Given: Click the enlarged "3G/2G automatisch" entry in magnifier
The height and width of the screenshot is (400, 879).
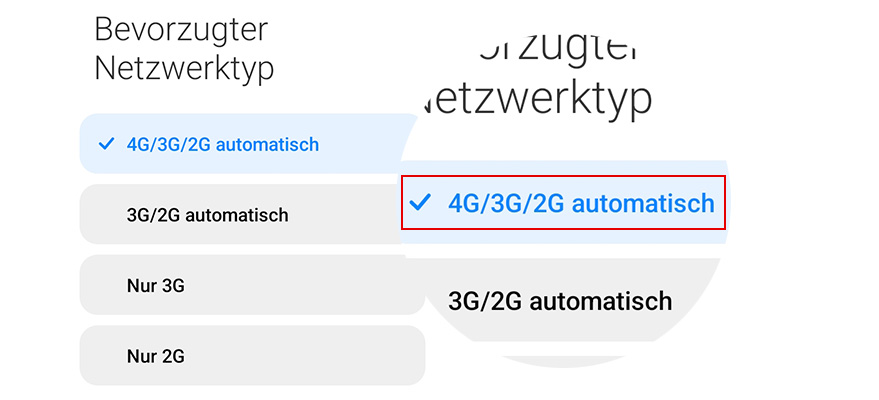Looking at the screenshot, I should click(560, 301).
